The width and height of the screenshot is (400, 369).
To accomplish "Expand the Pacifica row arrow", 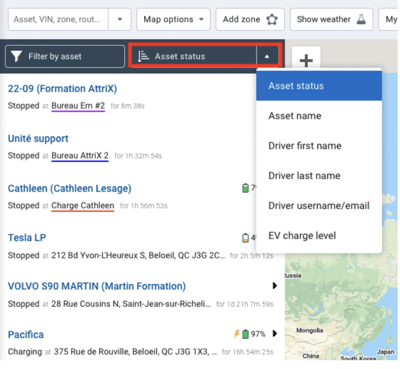I will (x=275, y=333).
